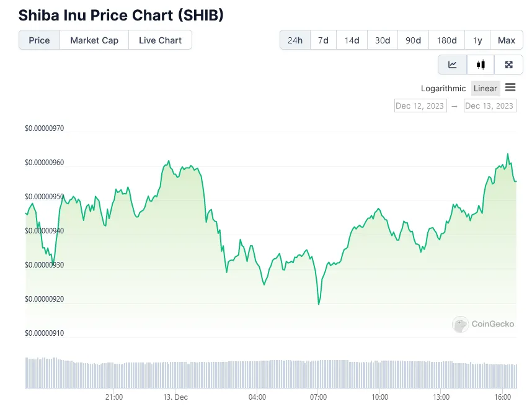Click the Dec 13, 2023 end date field
Screen dimensions: 532x414
(x=490, y=106)
